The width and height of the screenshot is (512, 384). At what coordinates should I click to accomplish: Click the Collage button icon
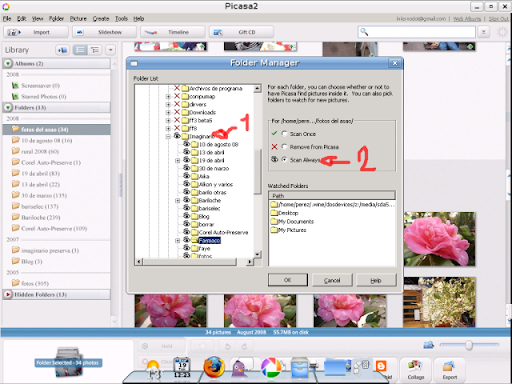(416, 366)
